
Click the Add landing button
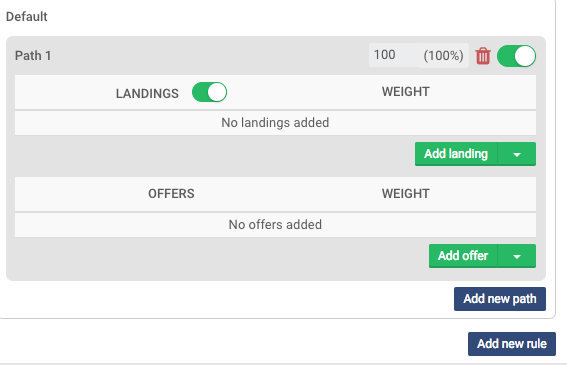pos(456,154)
